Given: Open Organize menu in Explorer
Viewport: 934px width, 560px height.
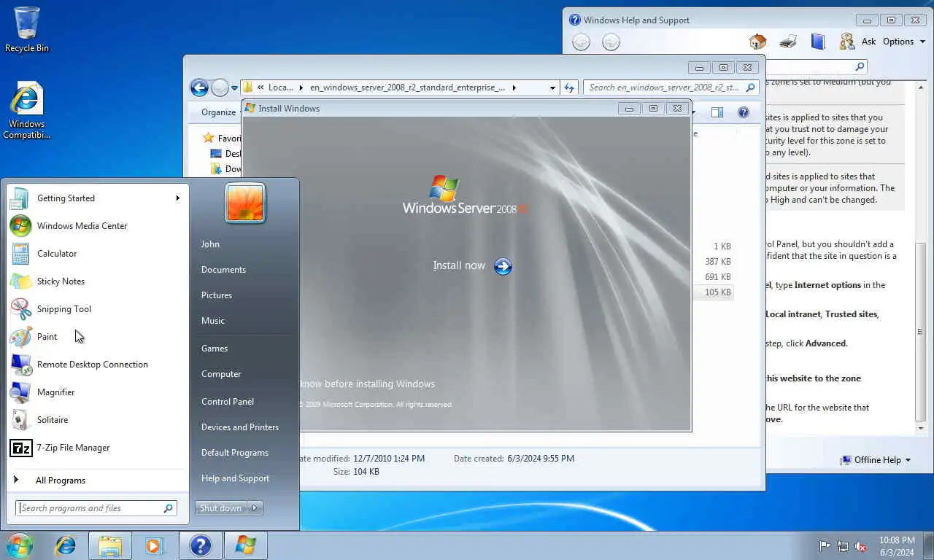Looking at the screenshot, I should pyautogui.click(x=219, y=112).
